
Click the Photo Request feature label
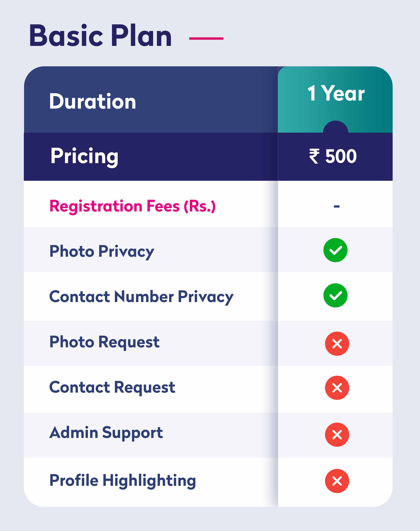[x=104, y=342]
